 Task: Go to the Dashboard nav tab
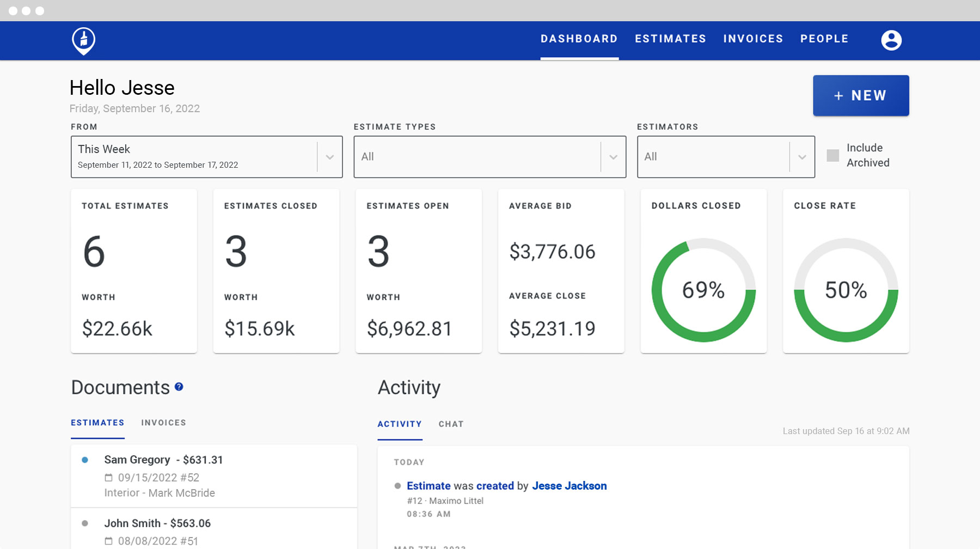pos(579,39)
